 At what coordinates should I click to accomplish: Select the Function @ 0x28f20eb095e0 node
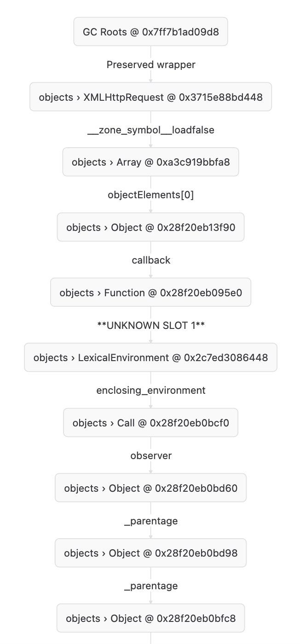click(x=150, y=293)
